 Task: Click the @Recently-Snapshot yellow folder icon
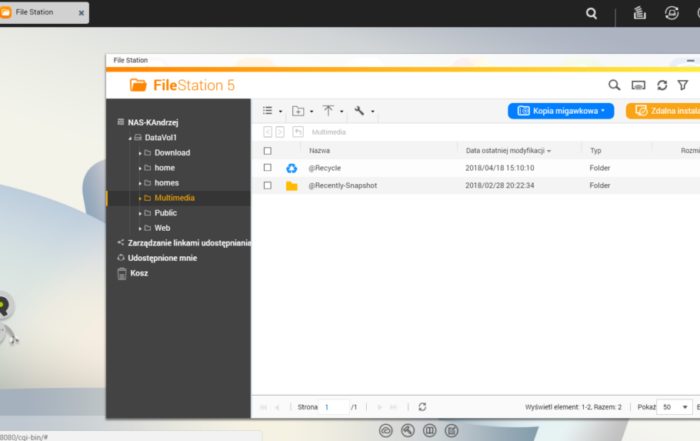[x=292, y=186]
